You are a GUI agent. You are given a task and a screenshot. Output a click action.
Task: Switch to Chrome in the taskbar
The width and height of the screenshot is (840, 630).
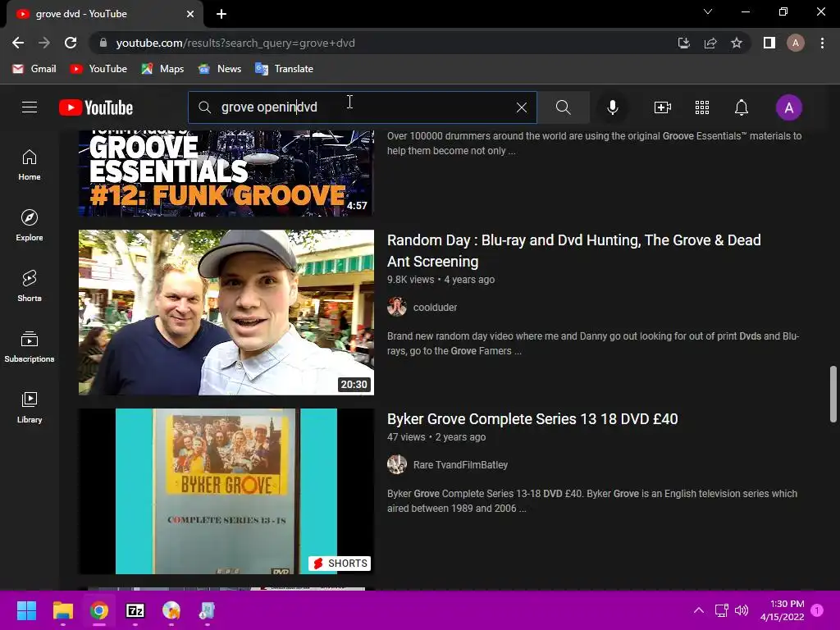(99, 610)
